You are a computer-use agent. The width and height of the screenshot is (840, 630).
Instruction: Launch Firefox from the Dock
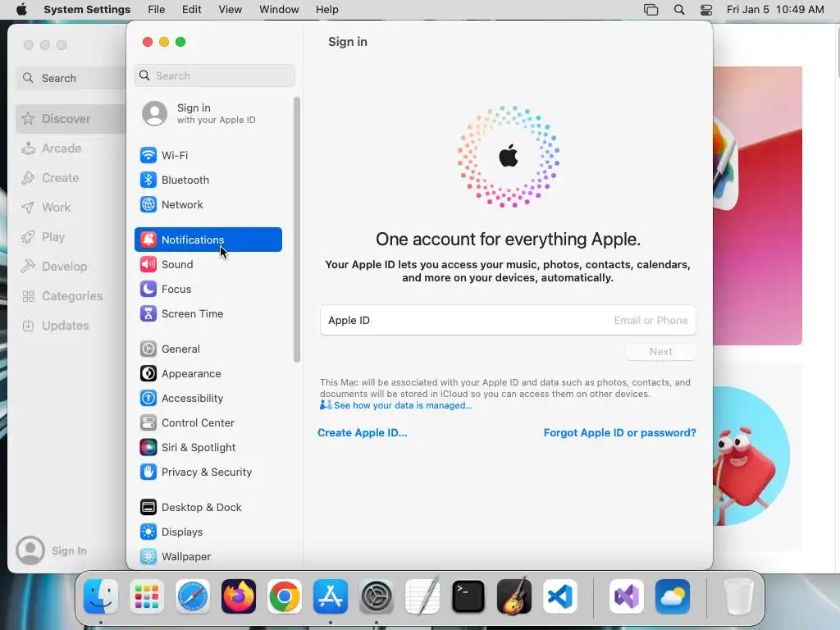239,596
